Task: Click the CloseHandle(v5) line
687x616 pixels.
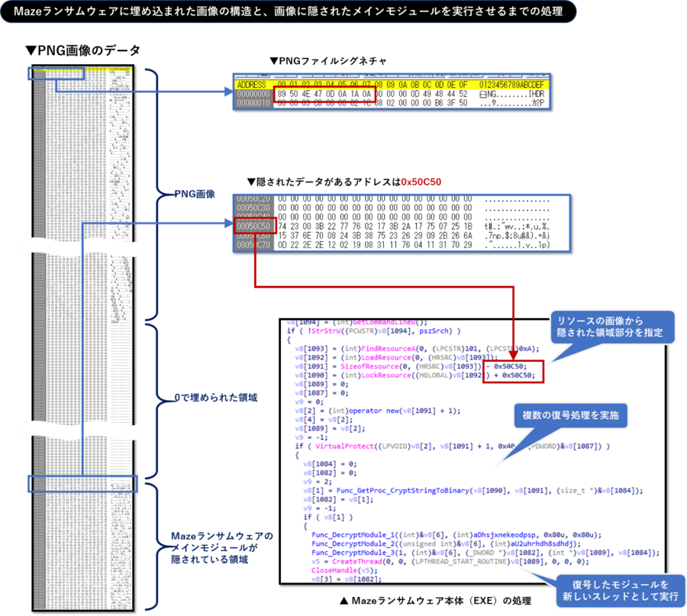Action: pos(334,569)
